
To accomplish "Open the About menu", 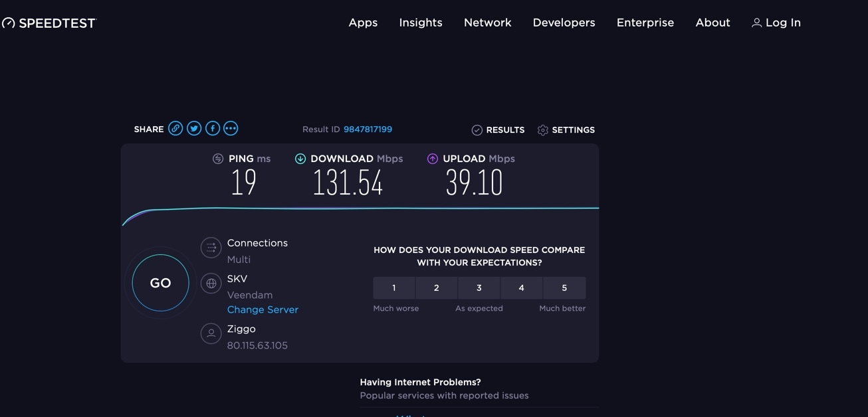I will [713, 23].
